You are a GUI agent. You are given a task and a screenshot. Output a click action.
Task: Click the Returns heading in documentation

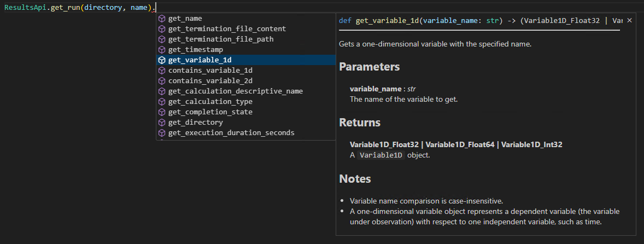pyautogui.click(x=360, y=122)
